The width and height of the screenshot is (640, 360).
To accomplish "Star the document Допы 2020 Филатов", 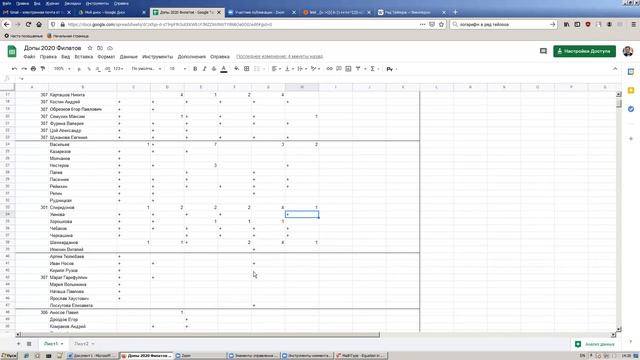I will tap(90, 48).
